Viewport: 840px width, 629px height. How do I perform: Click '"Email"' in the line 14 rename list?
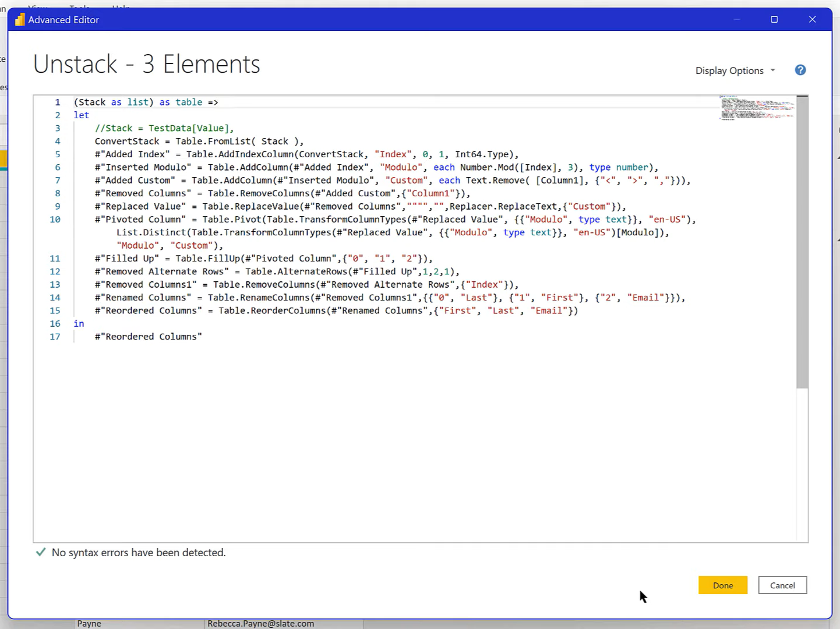(646, 298)
